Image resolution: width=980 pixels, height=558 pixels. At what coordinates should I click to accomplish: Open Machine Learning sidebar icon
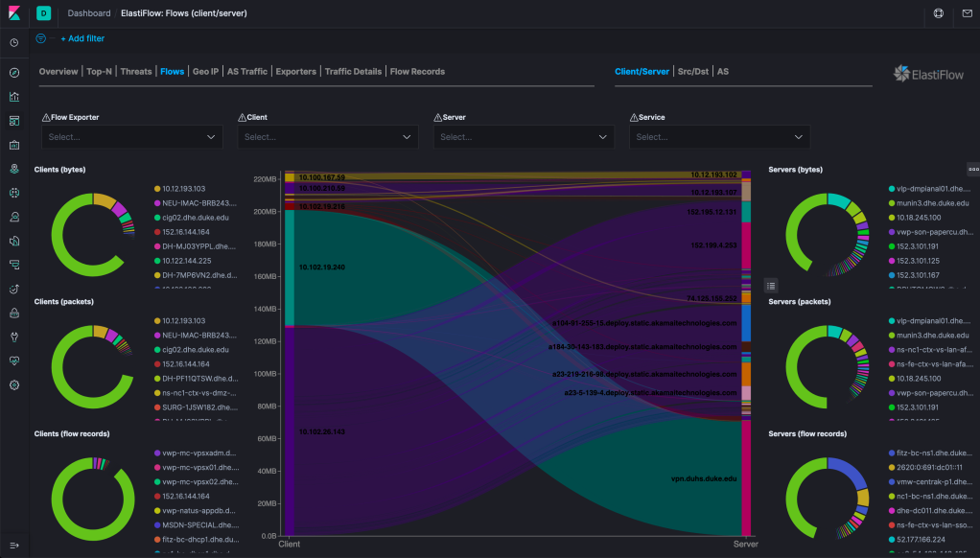14,193
